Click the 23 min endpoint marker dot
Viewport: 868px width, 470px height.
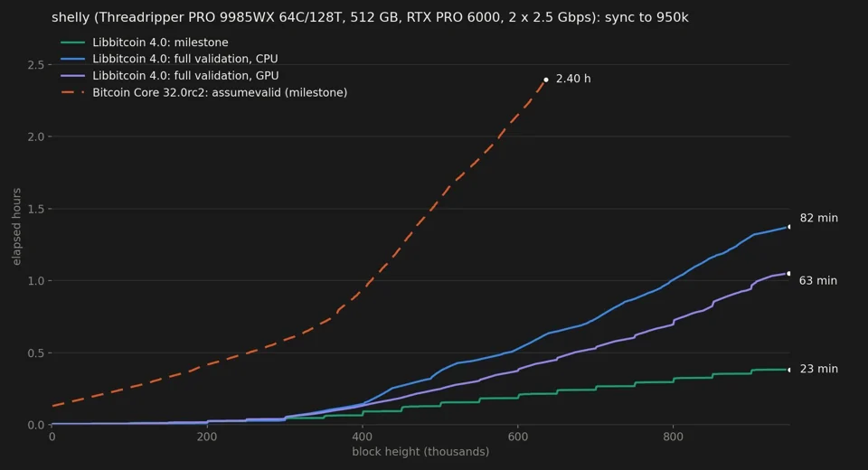tap(788, 370)
